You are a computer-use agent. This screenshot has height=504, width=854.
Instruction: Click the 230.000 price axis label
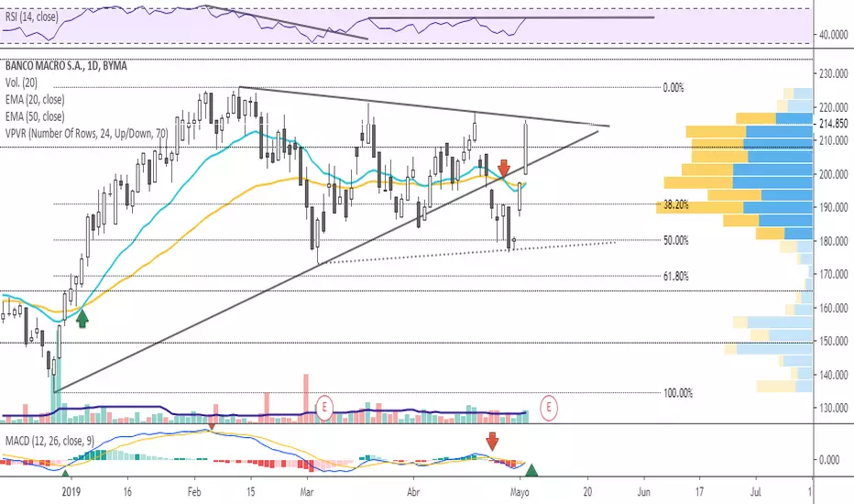tap(833, 73)
